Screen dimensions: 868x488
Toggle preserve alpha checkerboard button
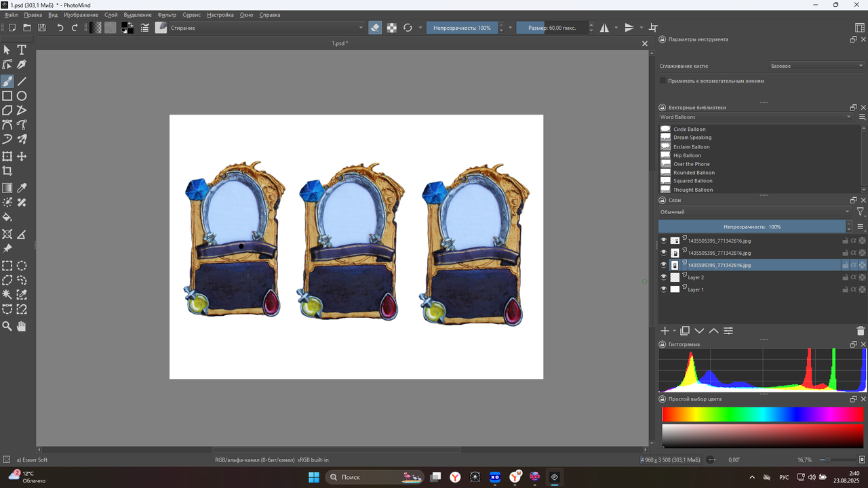coord(391,28)
